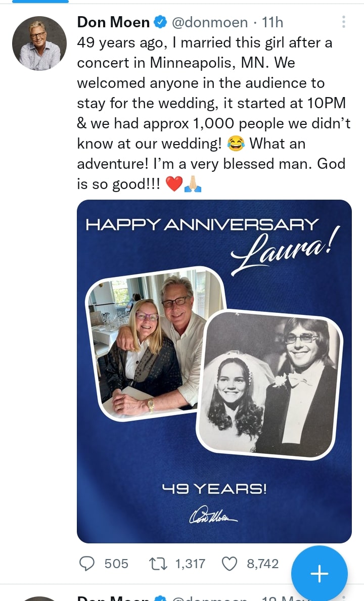
Task: Click the verified badge beside top Don Moen
Action: tap(161, 22)
